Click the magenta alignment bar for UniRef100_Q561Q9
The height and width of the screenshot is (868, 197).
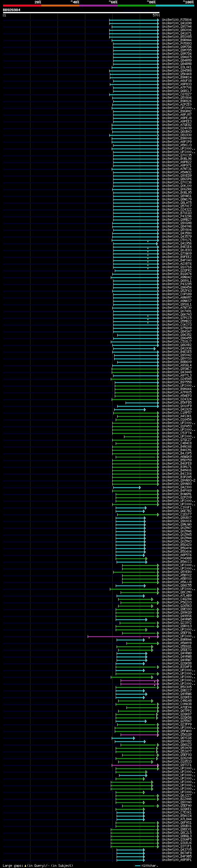point(140,735)
